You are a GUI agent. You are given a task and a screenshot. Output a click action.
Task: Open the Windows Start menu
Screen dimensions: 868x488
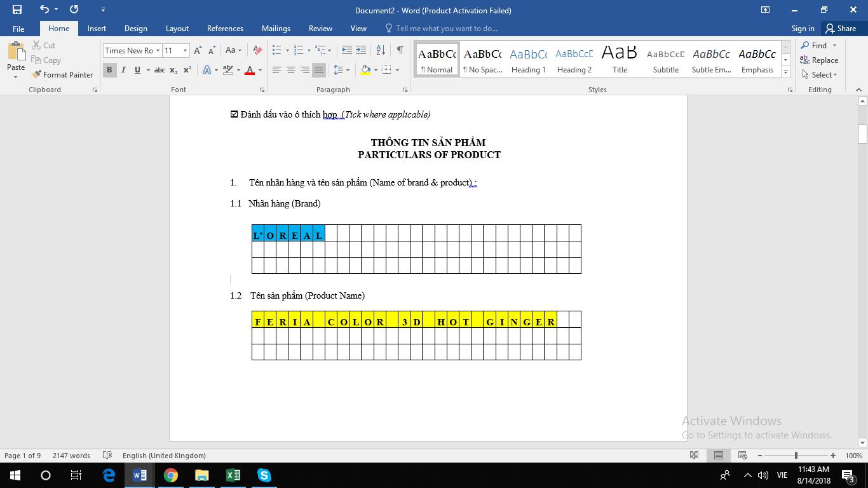coord(15,475)
